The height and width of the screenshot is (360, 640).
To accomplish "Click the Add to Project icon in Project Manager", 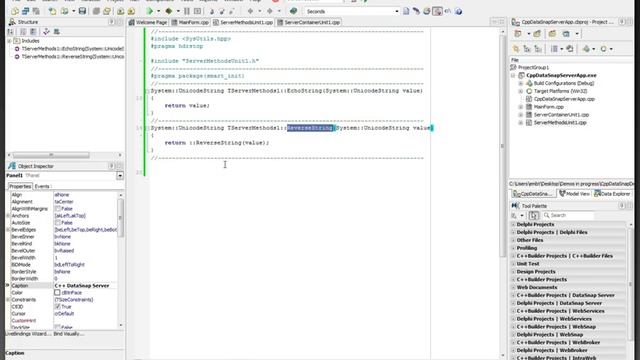I will 537,34.
